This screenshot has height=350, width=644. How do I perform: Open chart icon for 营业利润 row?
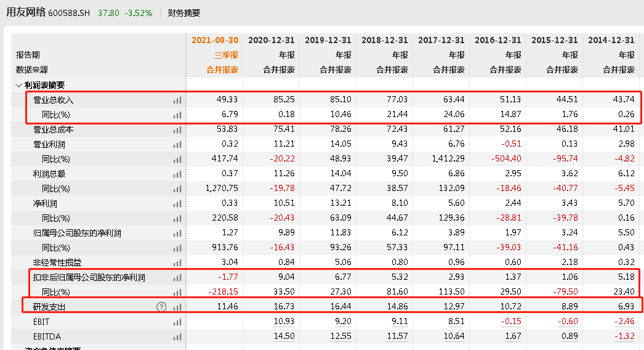click(x=177, y=144)
